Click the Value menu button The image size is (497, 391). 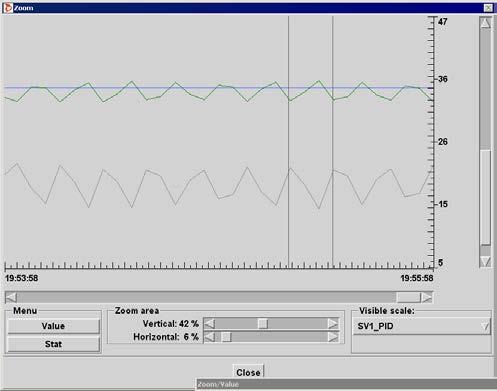coord(53,326)
